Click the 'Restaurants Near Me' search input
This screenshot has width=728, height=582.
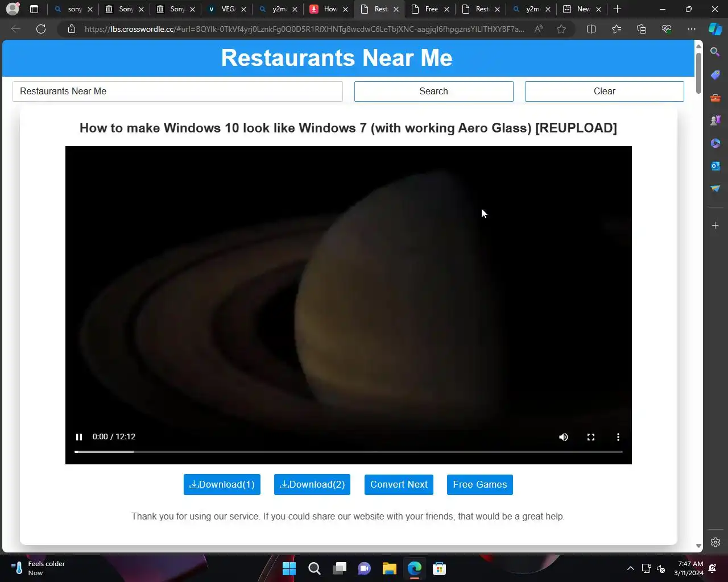click(x=177, y=92)
